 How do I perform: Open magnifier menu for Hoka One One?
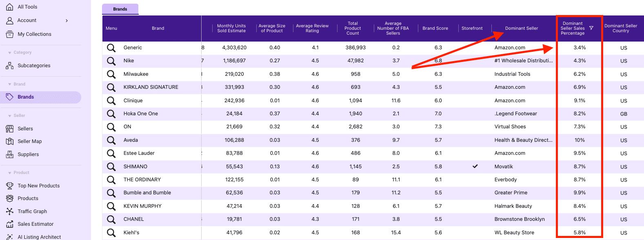(x=111, y=114)
